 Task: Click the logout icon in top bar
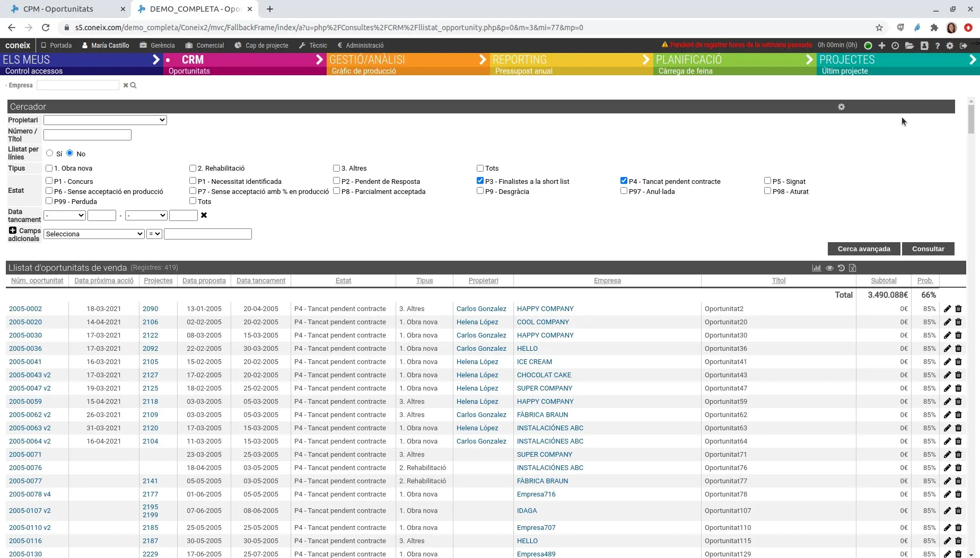point(964,46)
